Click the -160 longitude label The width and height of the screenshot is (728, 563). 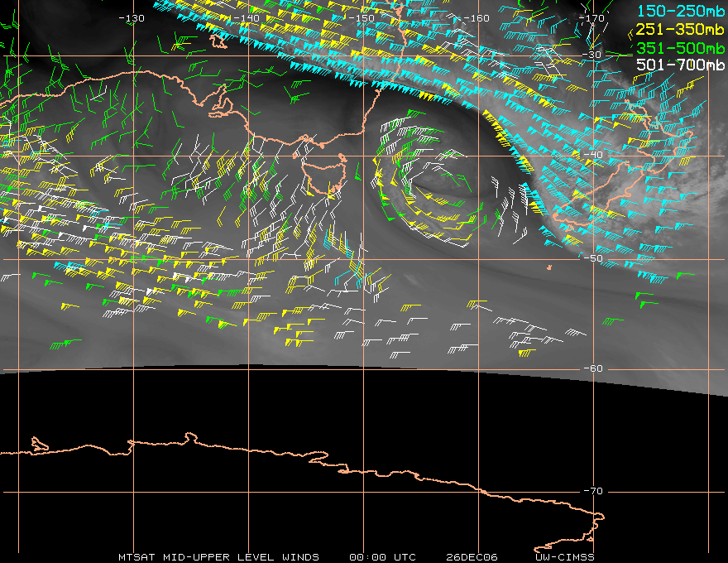pyautogui.click(x=477, y=18)
